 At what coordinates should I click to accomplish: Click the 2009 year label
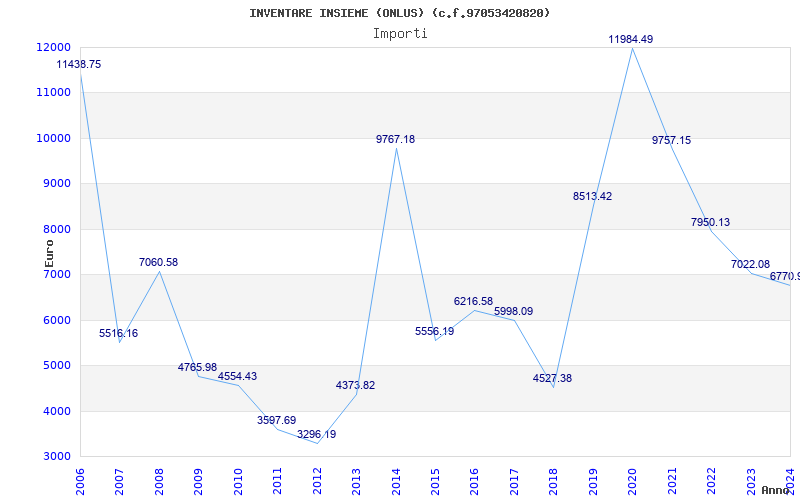pos(198,481)
